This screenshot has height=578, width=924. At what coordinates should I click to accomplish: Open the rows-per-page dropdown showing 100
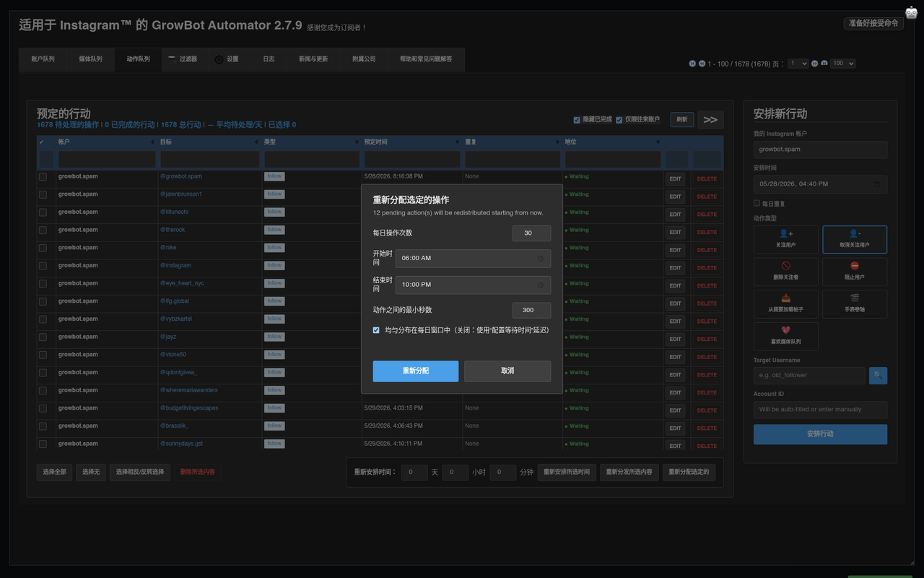[842, 64]
